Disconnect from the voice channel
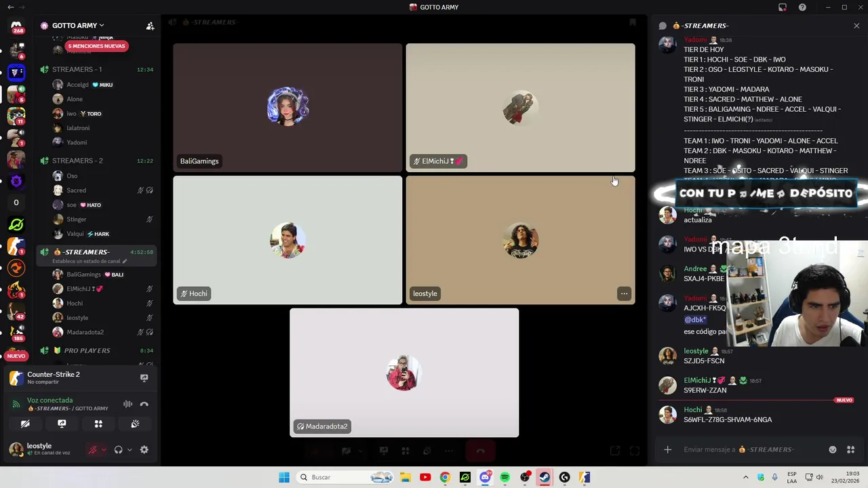This screenshot has width=868, height=488. click(x=144, y=404)
